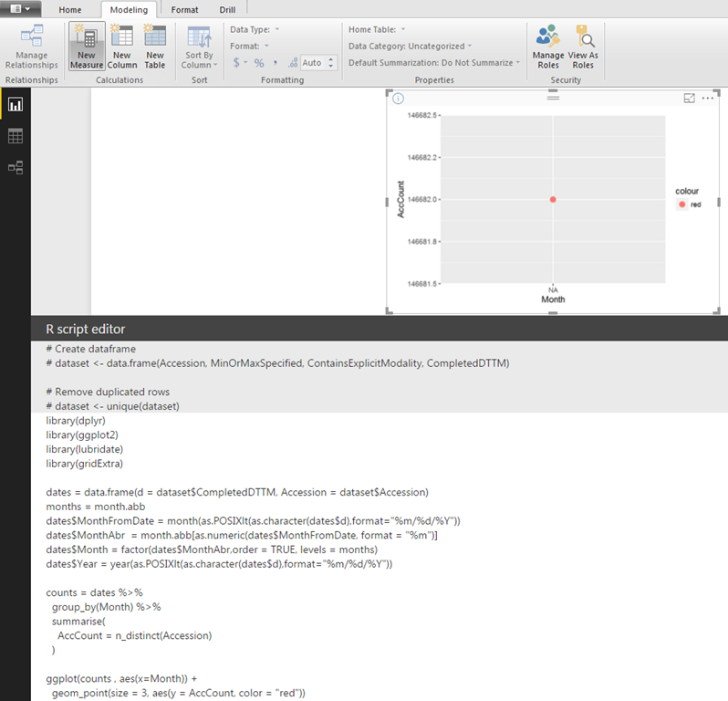
Task: Switch to Data view in sidebar
Action: click(15, 136)
